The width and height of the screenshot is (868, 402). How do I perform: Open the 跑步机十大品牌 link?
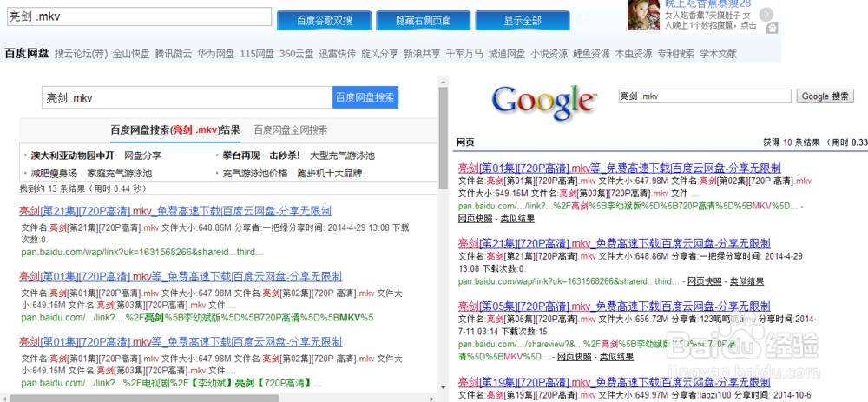coord(330,174)
